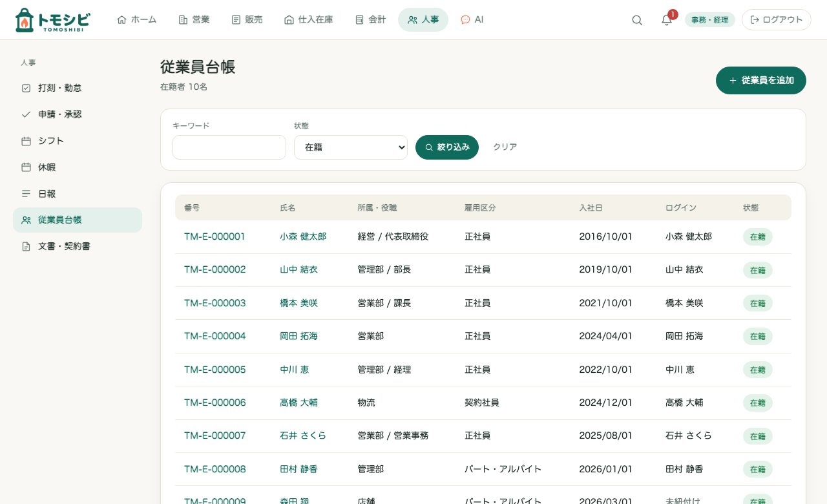Image resolution: width=827 pixels, height=504 pixels.
Task: Click the 販売 document icon
Action: coord(236,20)
